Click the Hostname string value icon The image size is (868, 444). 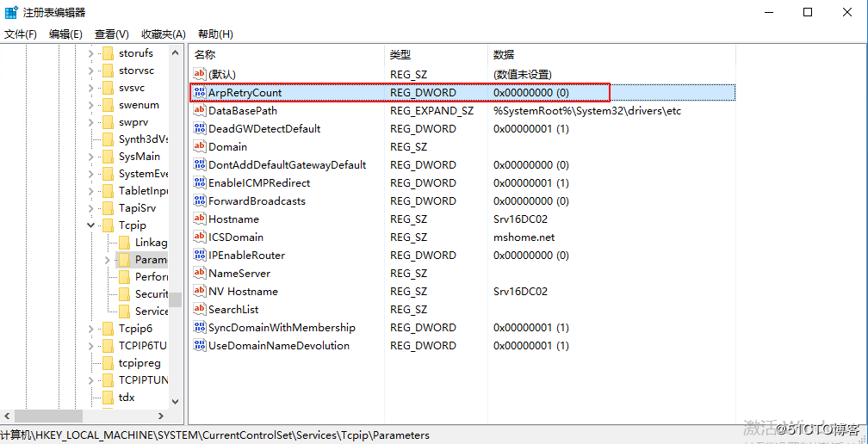click(x=199, y=219)
